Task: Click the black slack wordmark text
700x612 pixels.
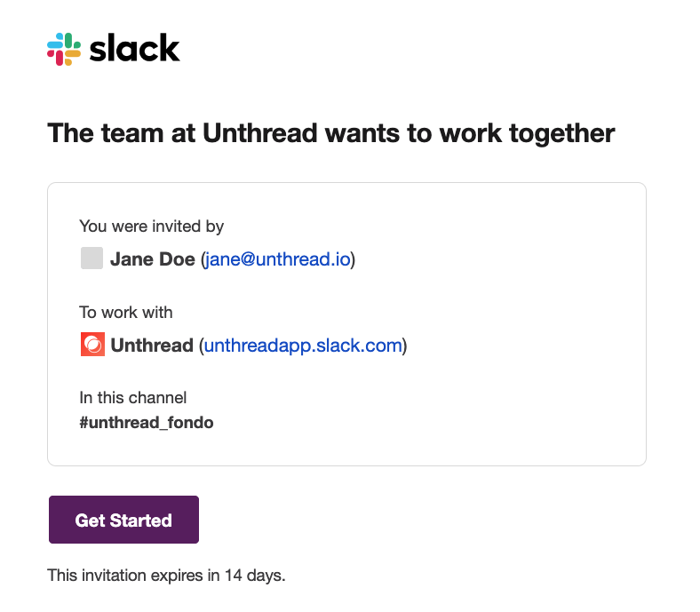Action: (134, 48)
